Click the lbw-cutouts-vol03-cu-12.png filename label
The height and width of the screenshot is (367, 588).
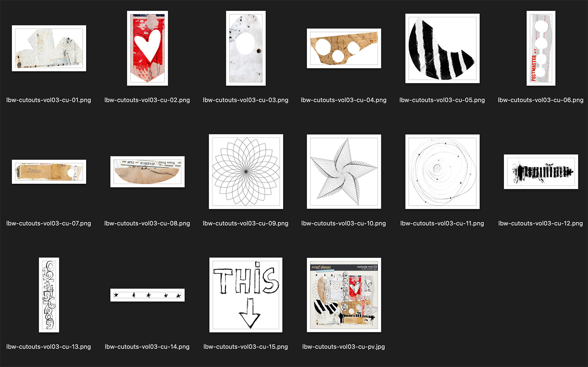tap(541, 224)
